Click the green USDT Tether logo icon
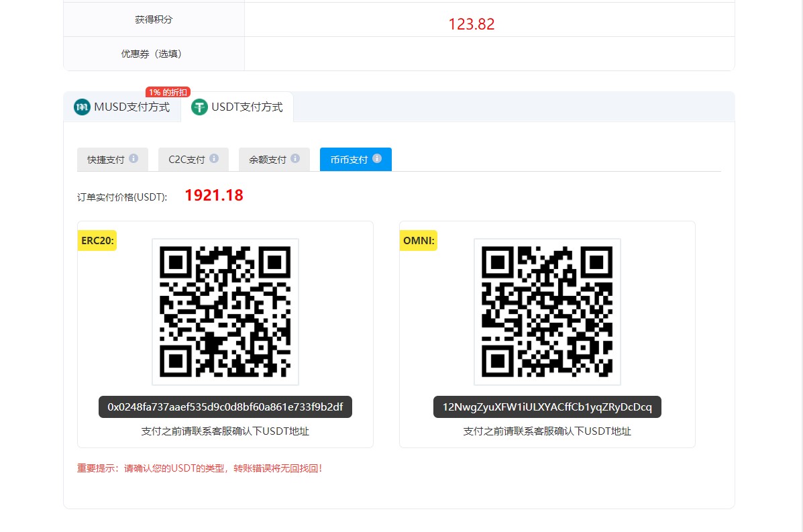 tap(199, 107)
